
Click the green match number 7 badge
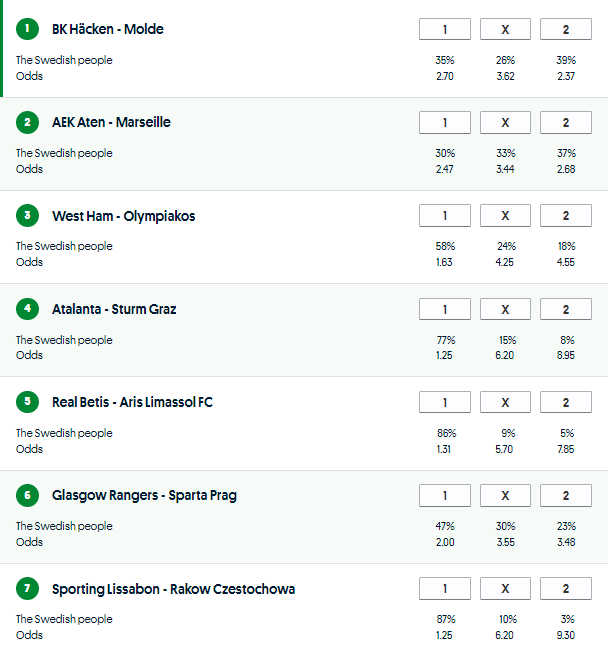(x=27, y=589)
